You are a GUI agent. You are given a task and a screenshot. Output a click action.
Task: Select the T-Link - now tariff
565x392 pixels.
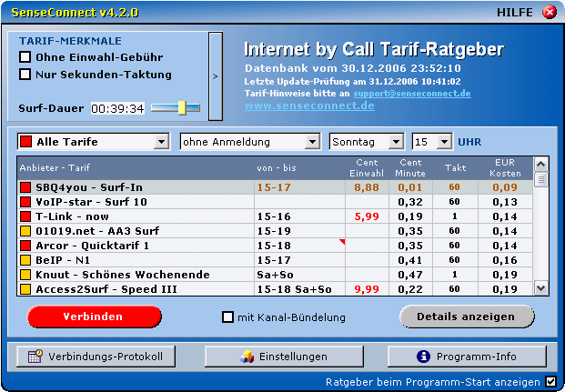point(275,216)
